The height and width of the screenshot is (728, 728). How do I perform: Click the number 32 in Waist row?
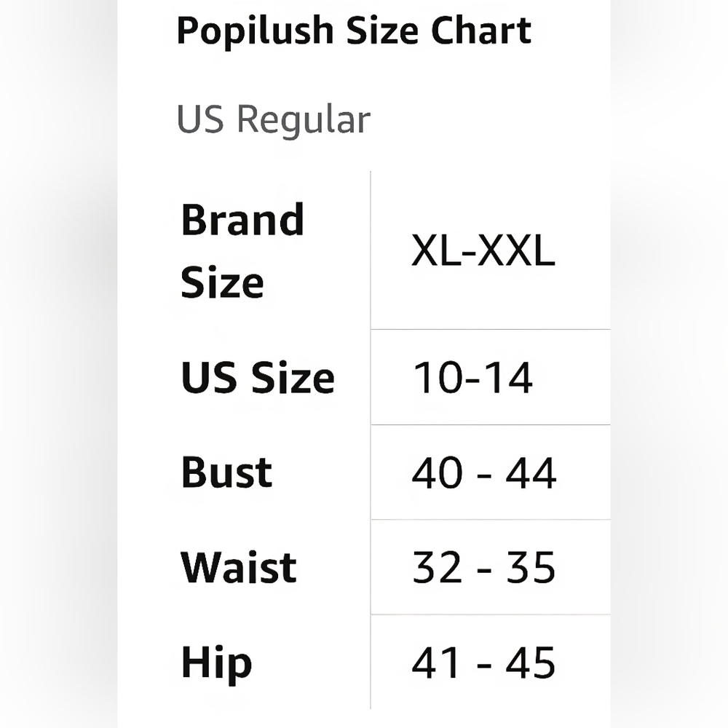[x=438, y=567]
